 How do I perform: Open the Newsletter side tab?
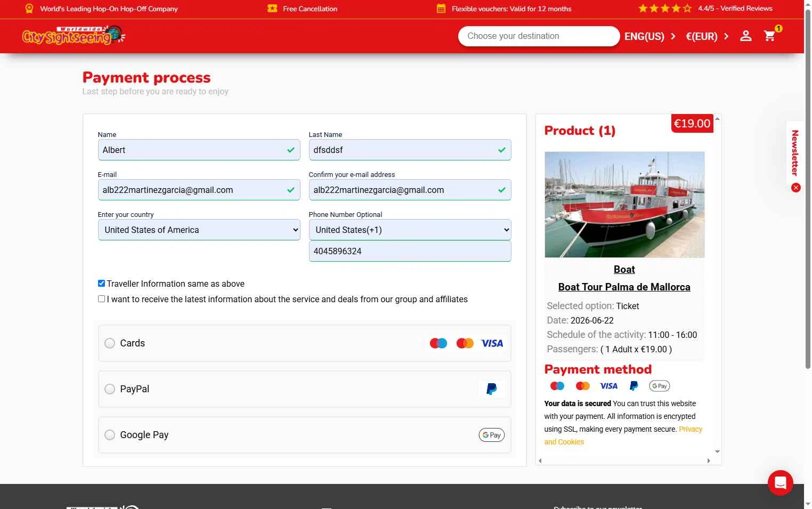pos(795,153)
